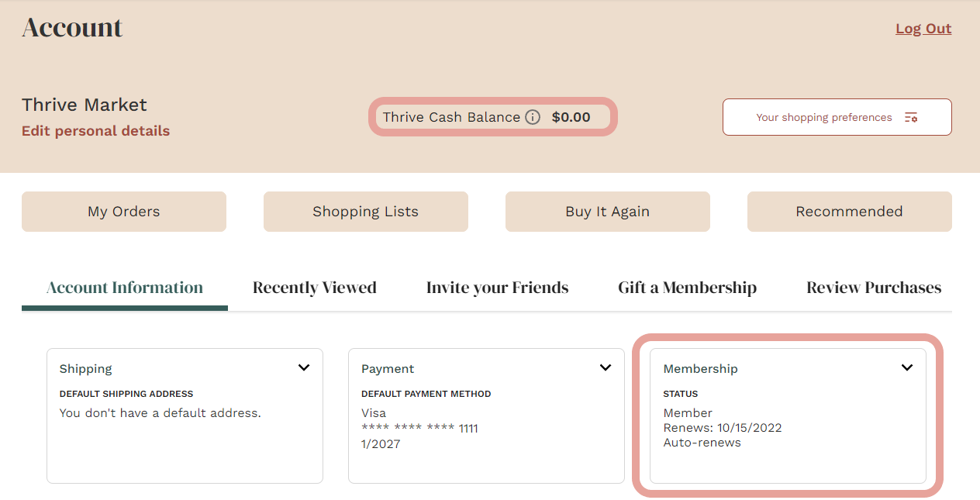Open the Gift a Membership tab

click(x=687, y=287)
